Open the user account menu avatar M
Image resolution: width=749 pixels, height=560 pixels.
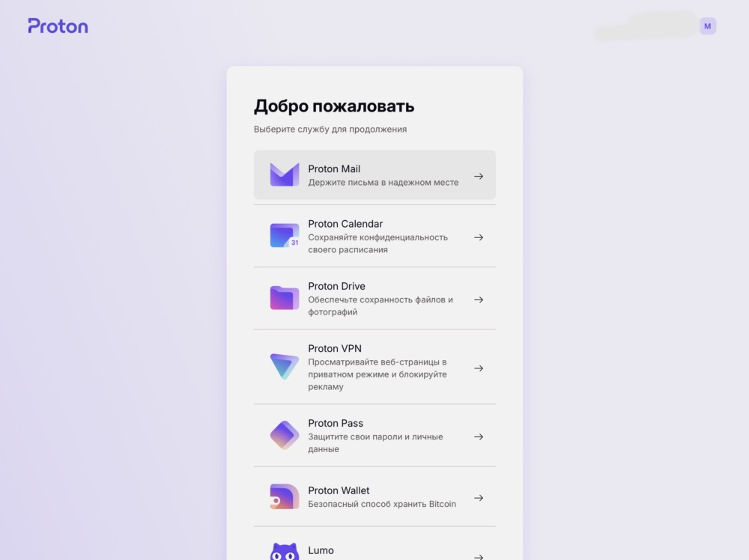coord(708,26)
